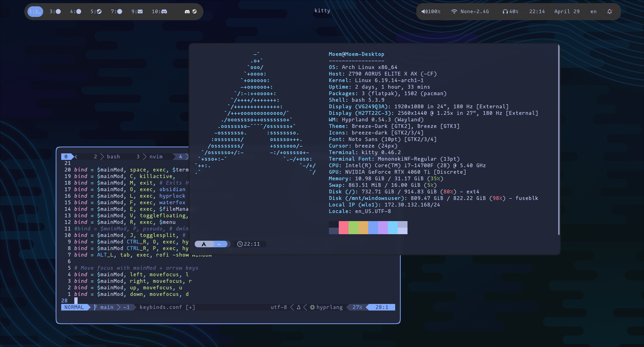Click the ~ directory segment of the prompt

[219, 244]
